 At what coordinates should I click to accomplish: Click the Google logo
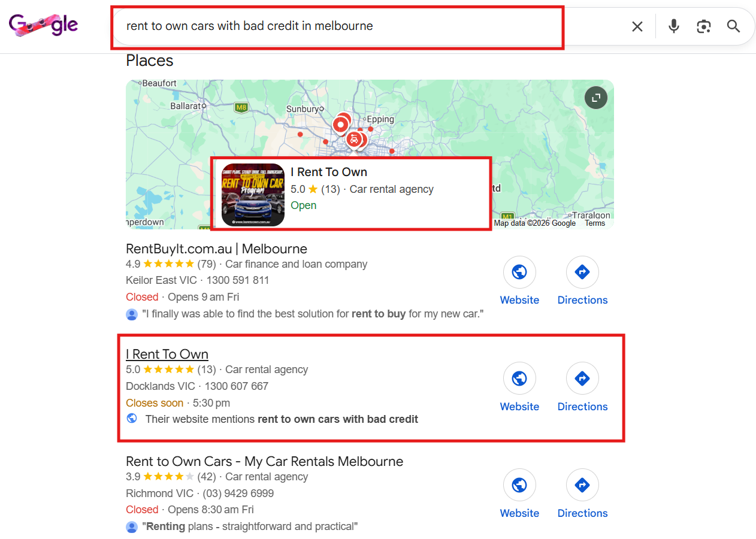point(44,25)
